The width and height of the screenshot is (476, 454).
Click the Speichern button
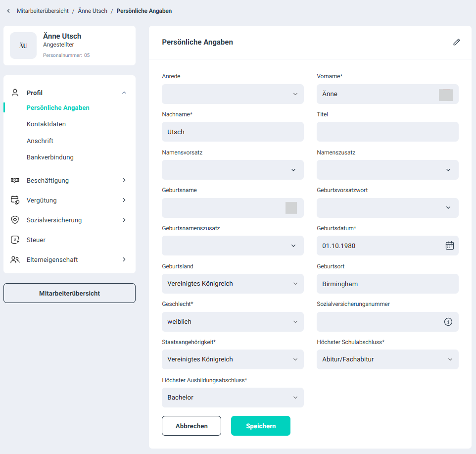point(260,426)
